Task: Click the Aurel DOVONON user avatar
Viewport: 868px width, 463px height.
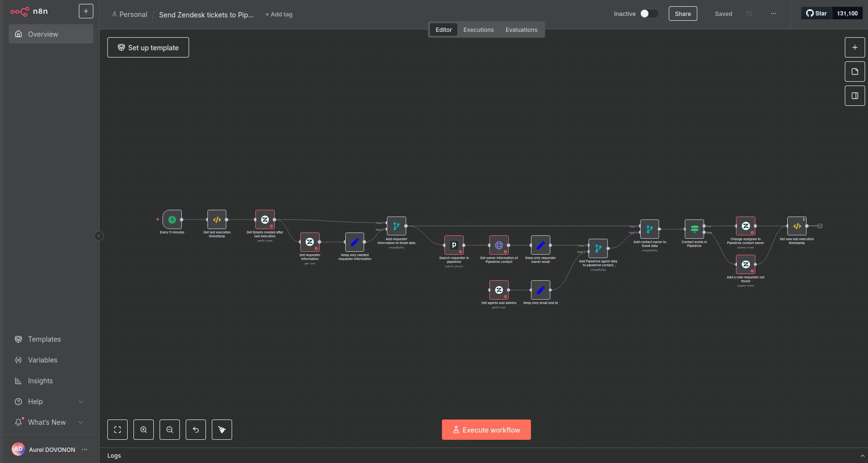Action: [x=18, y=449]
